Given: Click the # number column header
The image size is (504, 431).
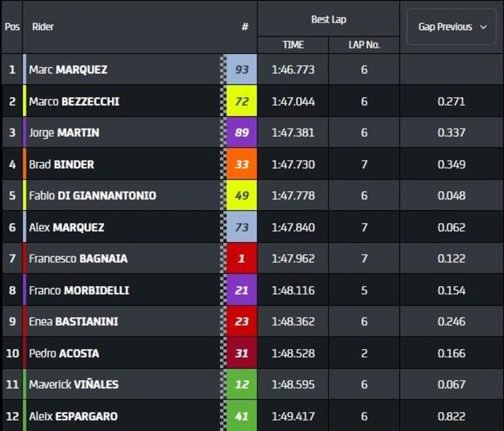Looking at the screenshot, I should point(244,27).
